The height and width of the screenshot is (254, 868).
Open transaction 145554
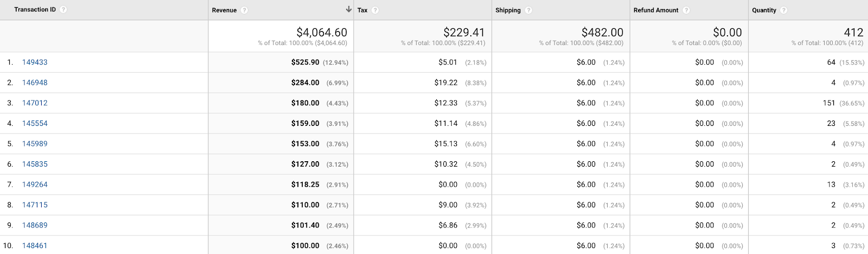click(x=35, y=123)
